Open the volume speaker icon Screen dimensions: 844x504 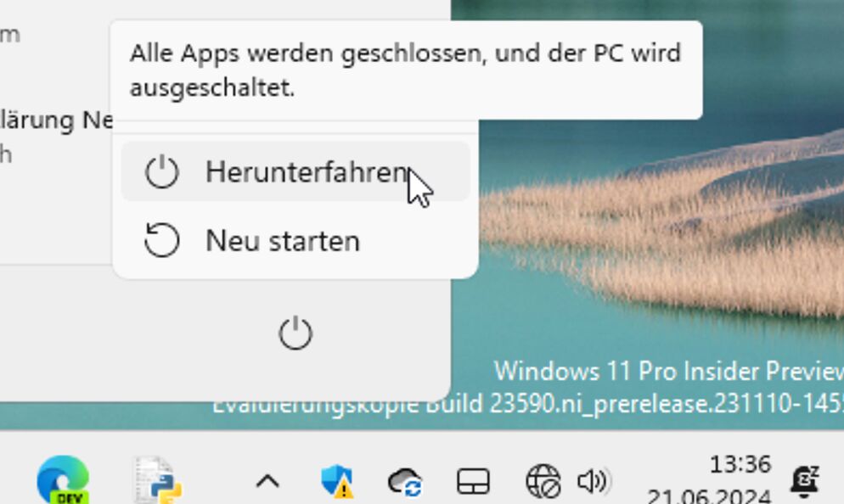pyautogui.click(x=594, y=481)
